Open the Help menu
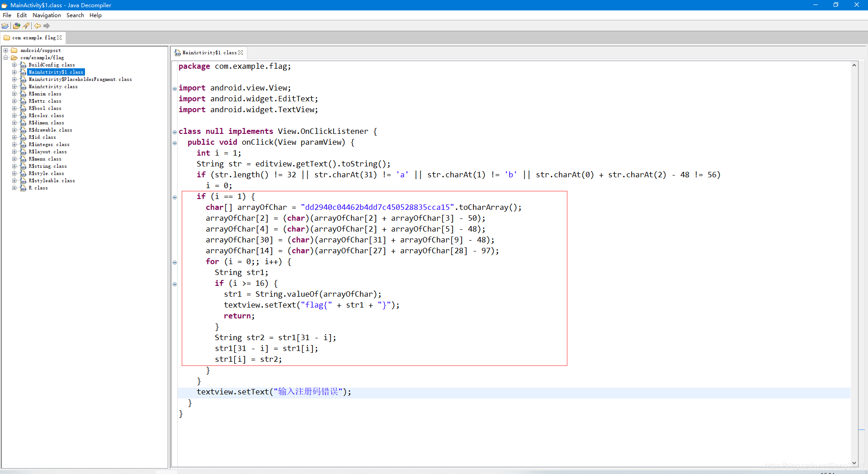Screen dimensions: 868x474 (95, 15)
